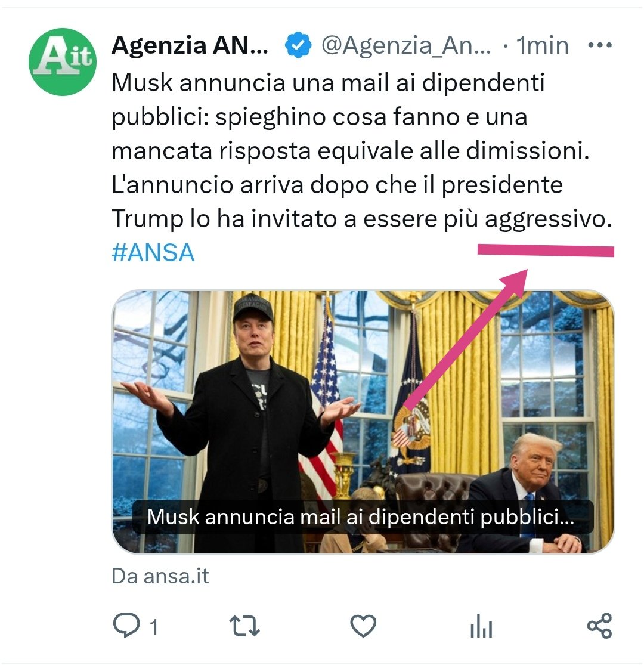Click the pink underline below 'aggressivo'
Viewport: 644px width, 665px height.
point(546,250)
